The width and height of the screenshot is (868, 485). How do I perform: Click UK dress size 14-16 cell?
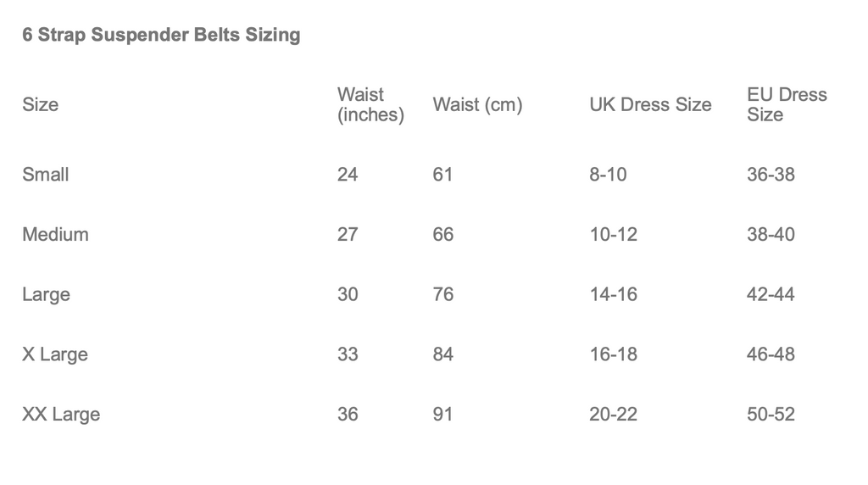pyautogui.click(x=613, y=295)
